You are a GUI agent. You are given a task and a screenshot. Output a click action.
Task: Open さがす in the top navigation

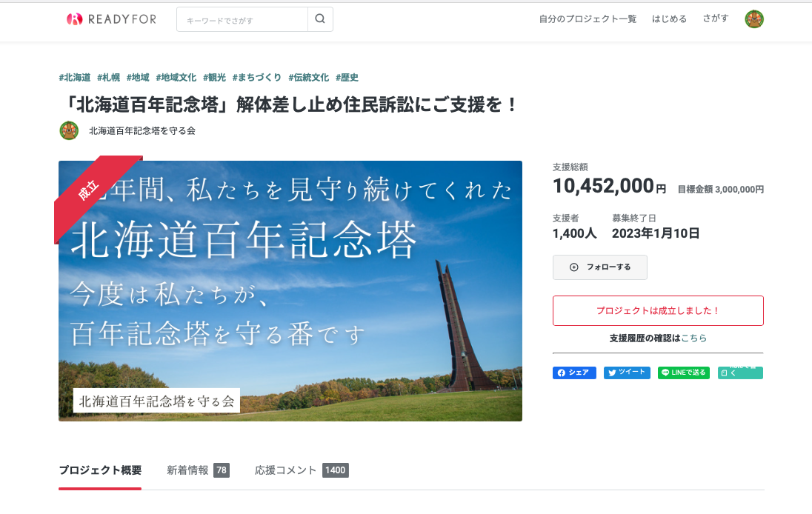click(x=716, y=19)
